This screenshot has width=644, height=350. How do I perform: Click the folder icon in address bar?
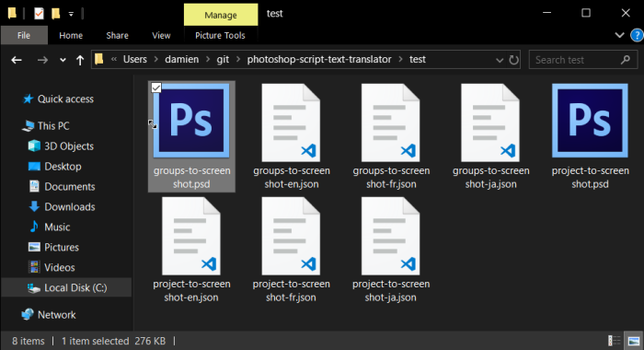[99, 59]
